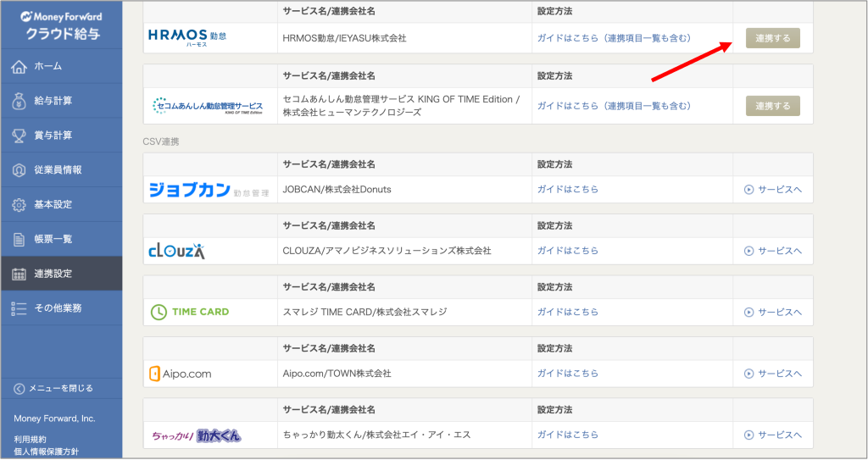Open the その他業務 menu item
868x460 pixels.
(61, 308)
